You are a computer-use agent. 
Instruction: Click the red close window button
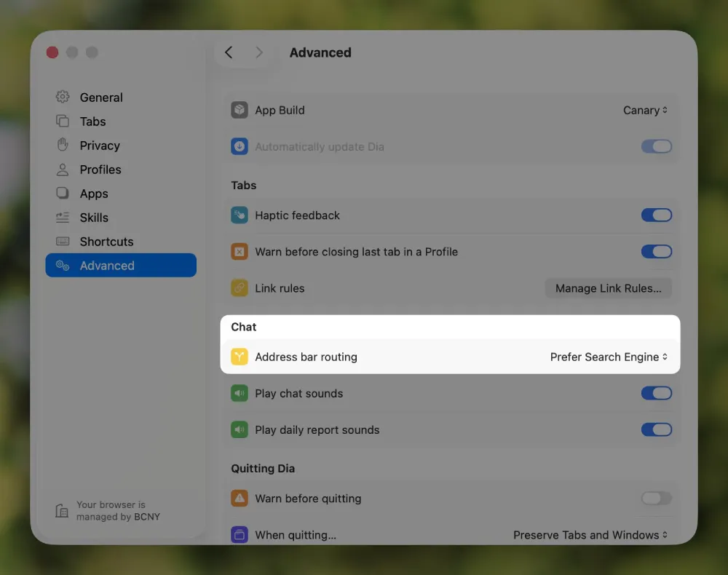tap(52, 52)
